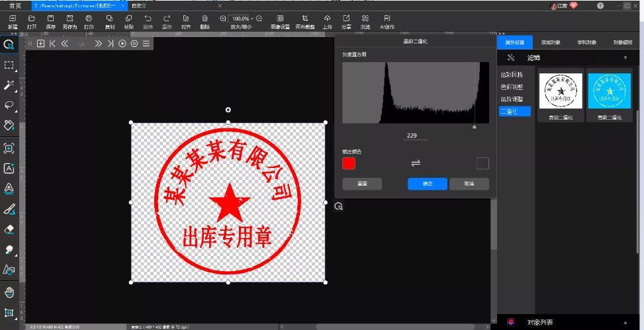Pick the magic wand tool
Image resolution: width=644 pixels, height=330 pixels.
pos(9,85)
